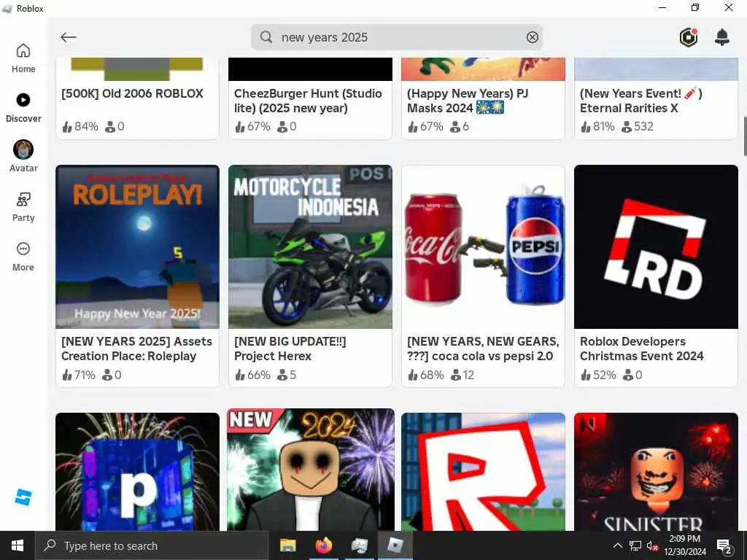Click the search field containing new years 2025
Viewport: 747px width, 560px height.
(x=397, y=37)
